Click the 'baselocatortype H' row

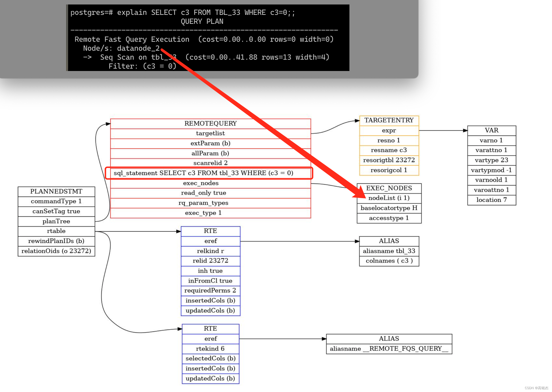coord(389,208)
